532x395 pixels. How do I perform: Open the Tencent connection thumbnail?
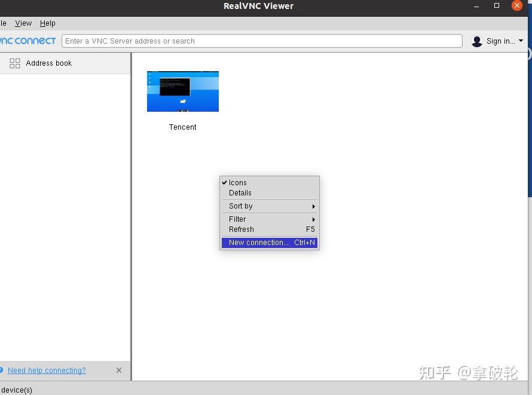tap(182, 91)
